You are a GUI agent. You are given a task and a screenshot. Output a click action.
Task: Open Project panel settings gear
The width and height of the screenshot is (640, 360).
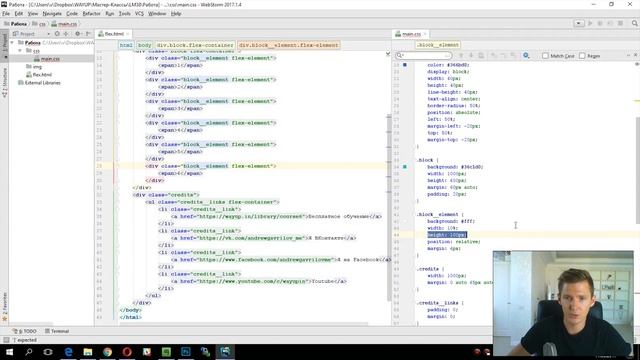pos(78,34)
